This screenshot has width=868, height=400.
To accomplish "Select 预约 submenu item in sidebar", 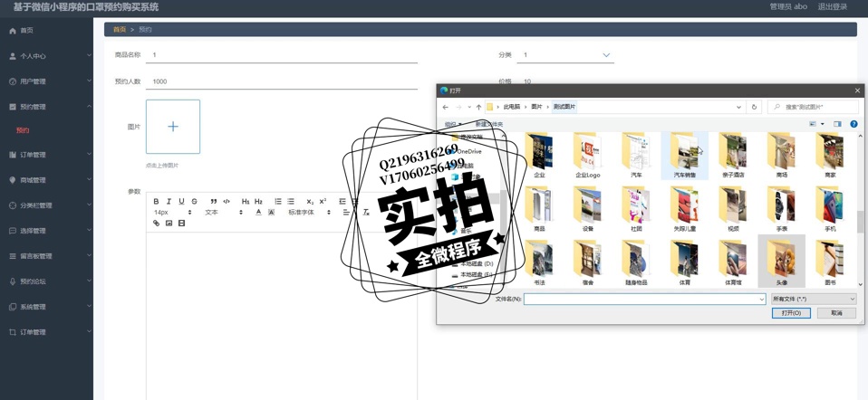I will 23,130.
